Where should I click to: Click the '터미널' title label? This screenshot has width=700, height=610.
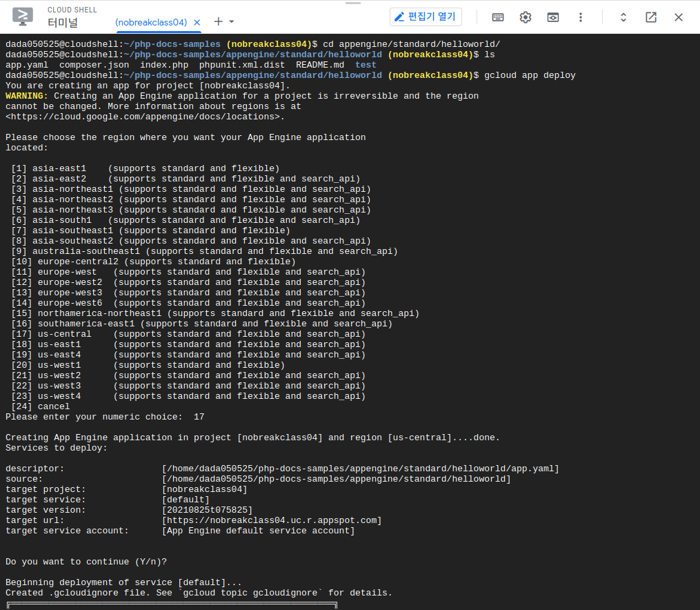tap(63, 22)
